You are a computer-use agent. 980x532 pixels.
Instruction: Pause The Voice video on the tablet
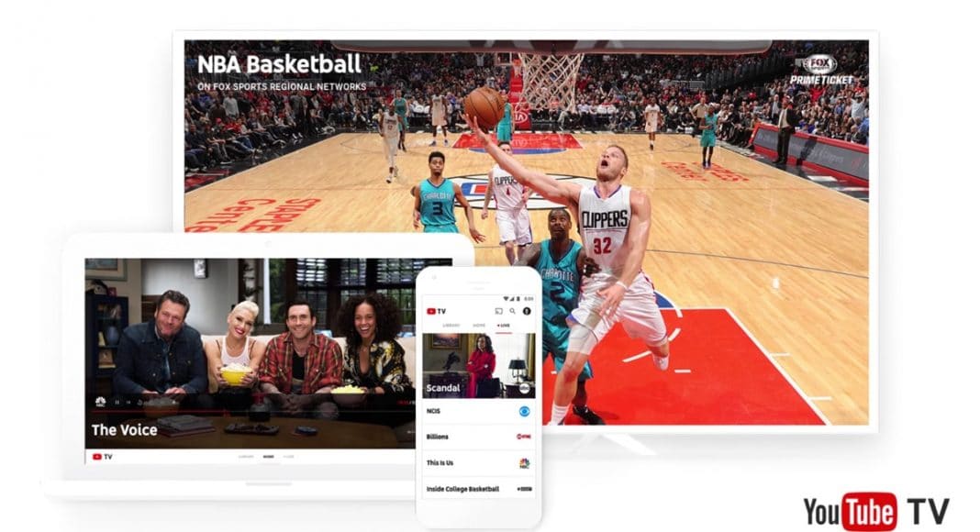pyautogui.click(x=117, y=402)
